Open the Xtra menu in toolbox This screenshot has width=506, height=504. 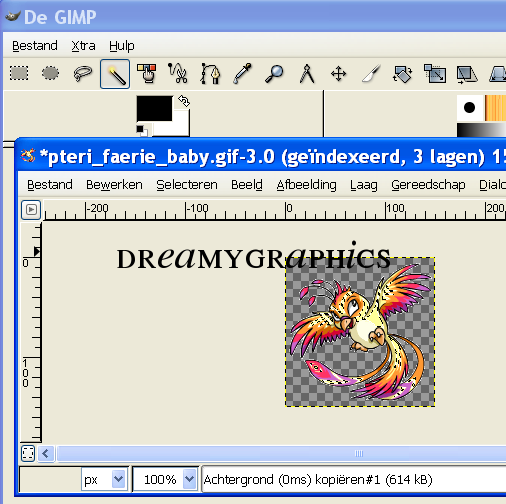coord(83,46)
